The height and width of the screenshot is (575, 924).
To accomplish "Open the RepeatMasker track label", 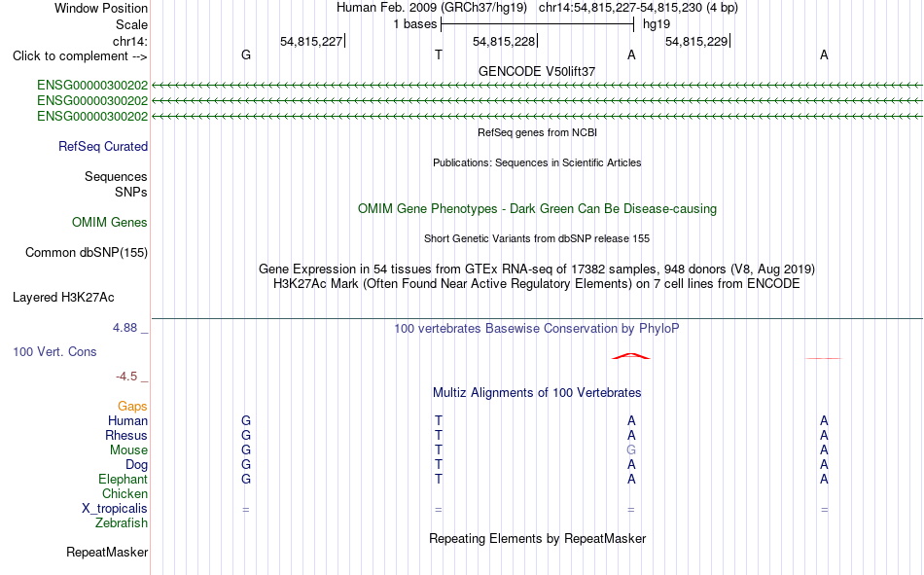I will (x=107, y=552).
